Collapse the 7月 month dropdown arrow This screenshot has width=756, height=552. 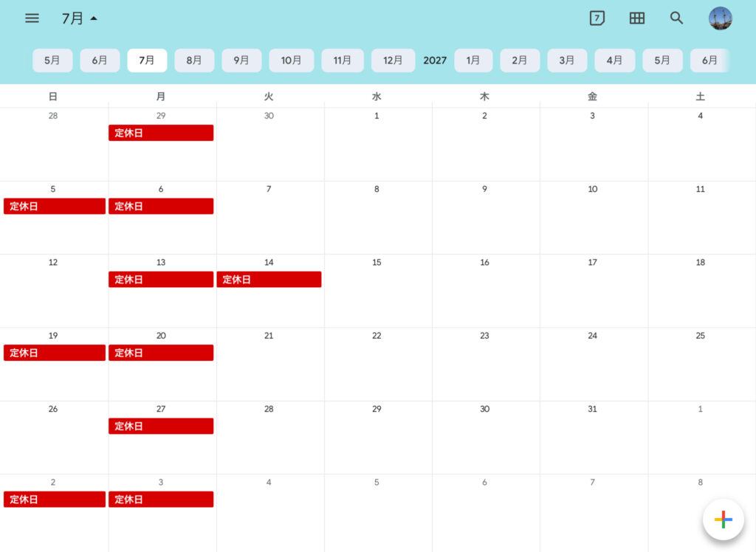94,18
